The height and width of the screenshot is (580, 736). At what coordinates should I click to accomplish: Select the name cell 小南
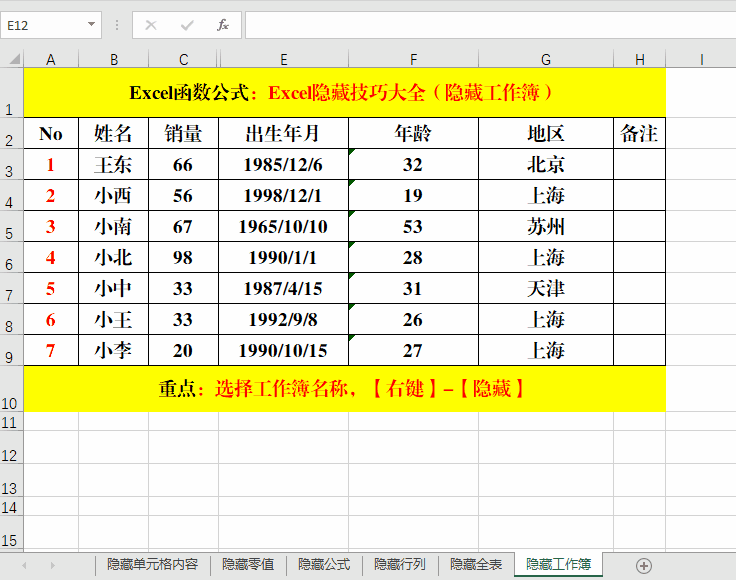(x=113, y=226)
